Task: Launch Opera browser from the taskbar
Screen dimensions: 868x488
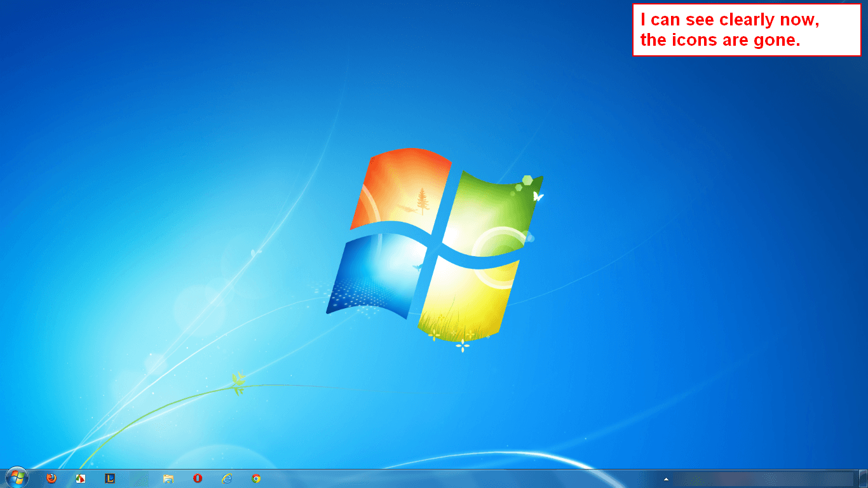Action: pyautogui.click(x=198, y=478)
